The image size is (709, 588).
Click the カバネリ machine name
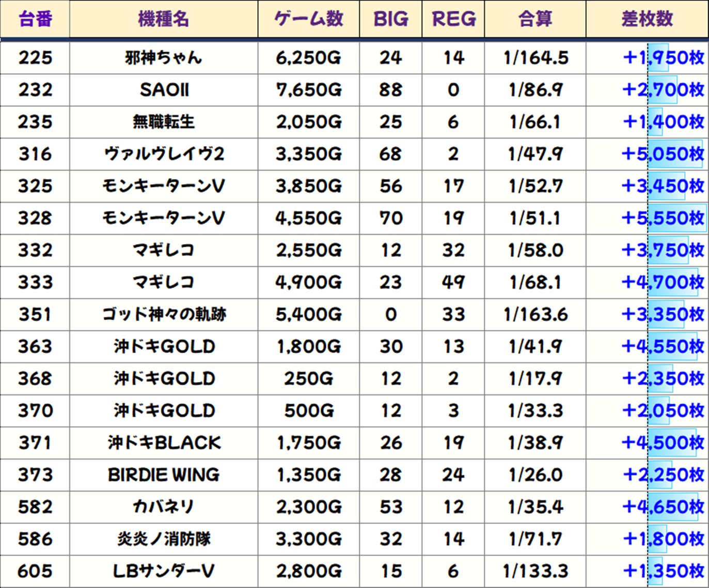[x=164, y=507]
